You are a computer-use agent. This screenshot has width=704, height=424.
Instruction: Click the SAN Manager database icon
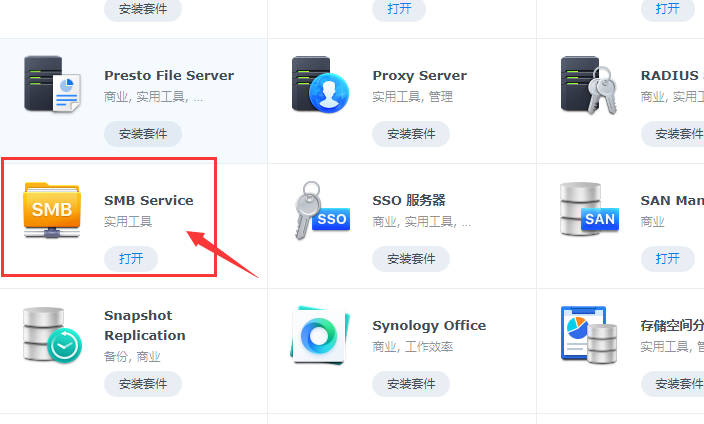(589, 209)
